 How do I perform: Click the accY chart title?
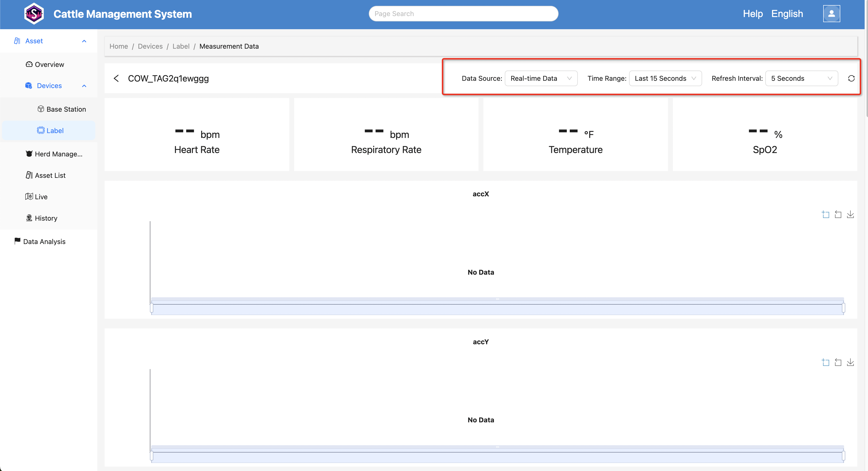tap(481, 342)
